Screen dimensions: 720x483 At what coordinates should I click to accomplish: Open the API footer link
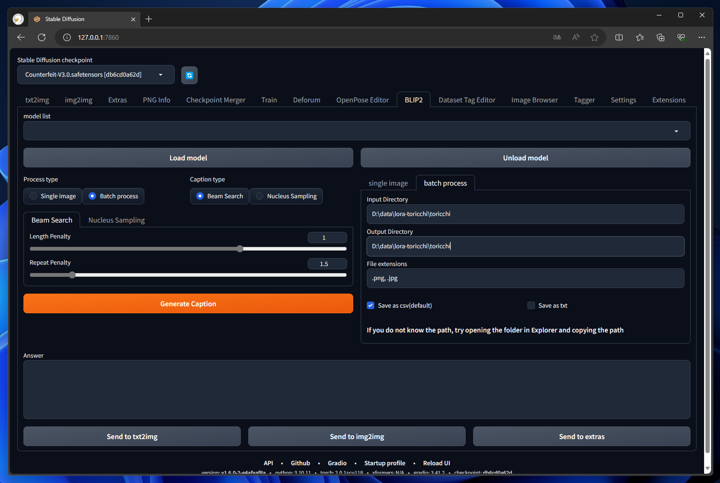pyautogui.click(x=268, y=463)
